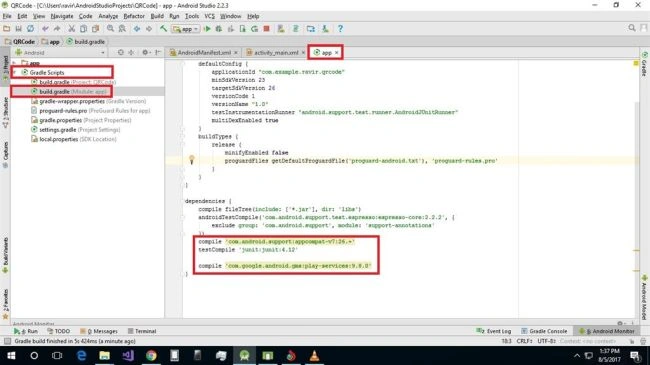Screen dimensions: 650x365
Task: Toggle the Gradle panel on right edge
Action: point(645,64)
